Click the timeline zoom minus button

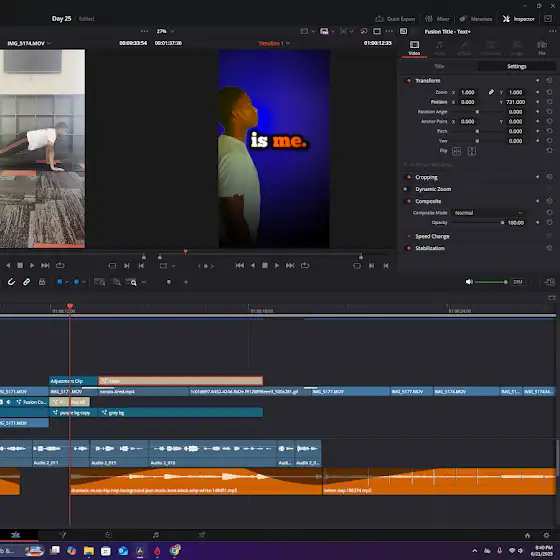pyautogui.click(x=144, y=282)
